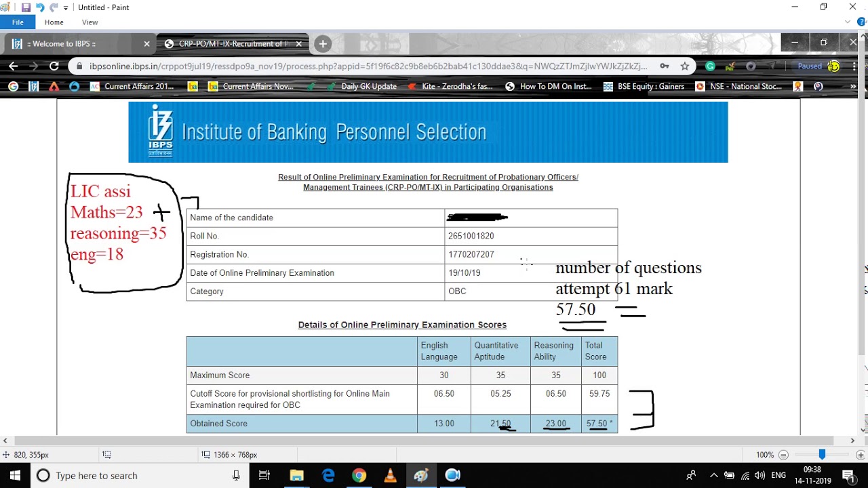868x488 pixels.
Task: Click roll number 2651001820
Action: pos(471,236)
